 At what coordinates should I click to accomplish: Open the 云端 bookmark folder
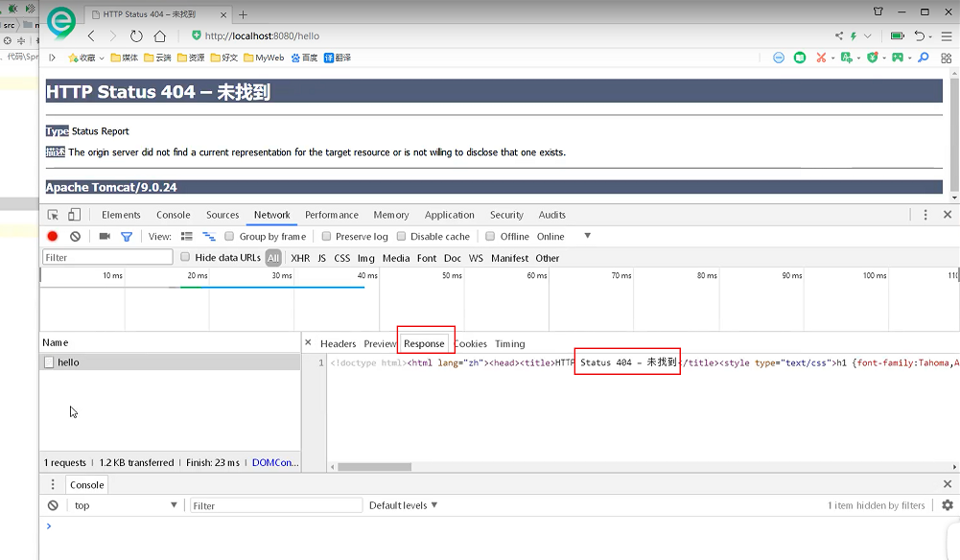coord(157,58)
